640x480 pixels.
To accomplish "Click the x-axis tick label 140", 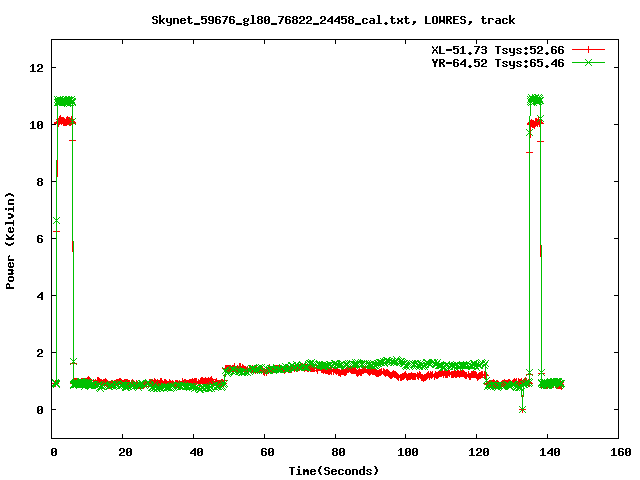I will tap(549, 452).
